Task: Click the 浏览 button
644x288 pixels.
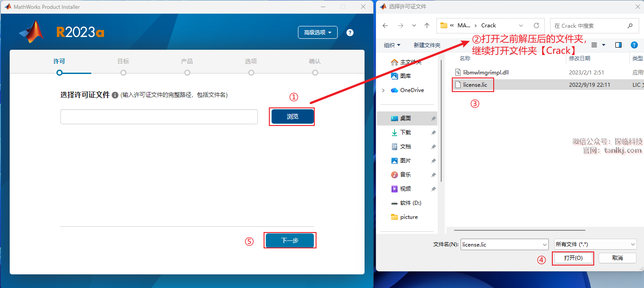Action: [x=293, y=117]
